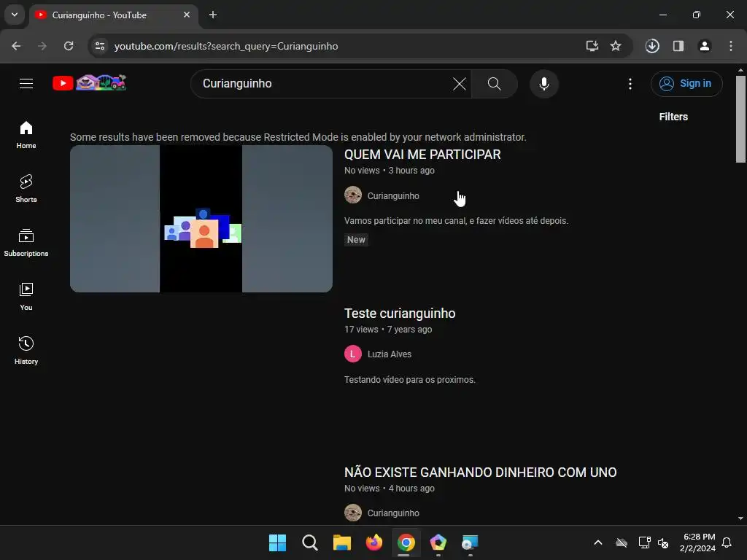Open the Luzia Alves channel link
Viewport: 747px width, 560px height.
pyautogui.click(x=390, y=354)
